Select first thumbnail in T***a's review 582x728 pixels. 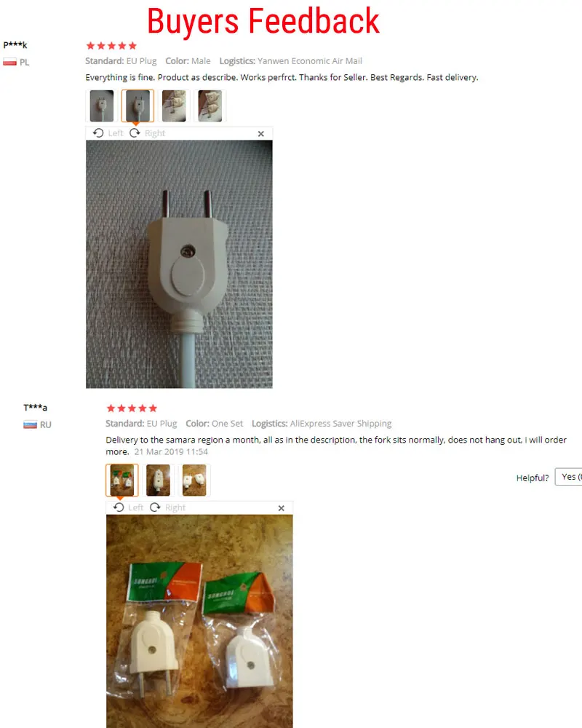(x=122, y=480)
